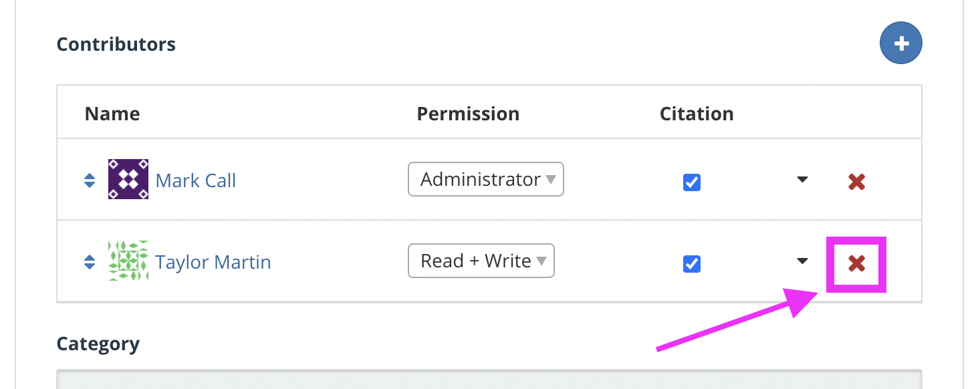
Task: Open the Mark Call profile link
Action: tap(196, 180)
